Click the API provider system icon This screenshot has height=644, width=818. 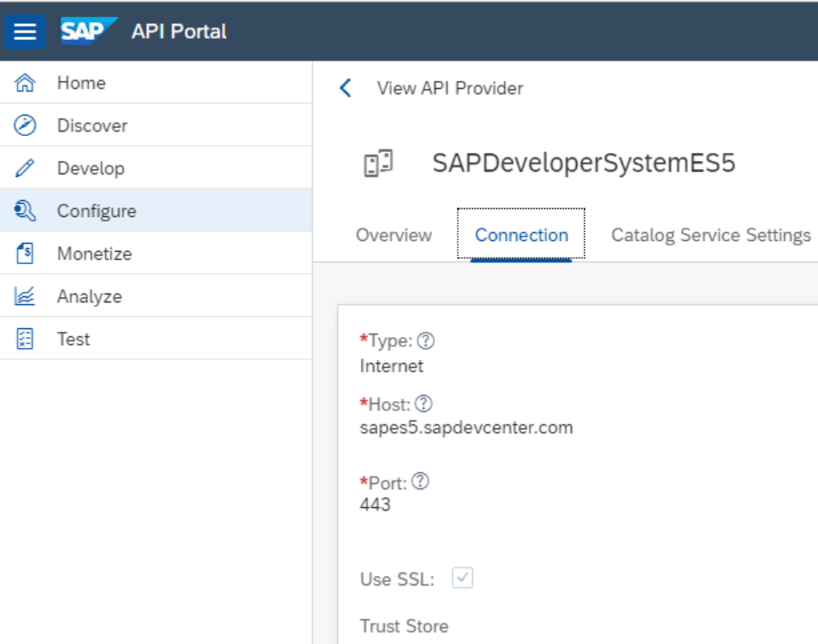(x=379, y=164)
